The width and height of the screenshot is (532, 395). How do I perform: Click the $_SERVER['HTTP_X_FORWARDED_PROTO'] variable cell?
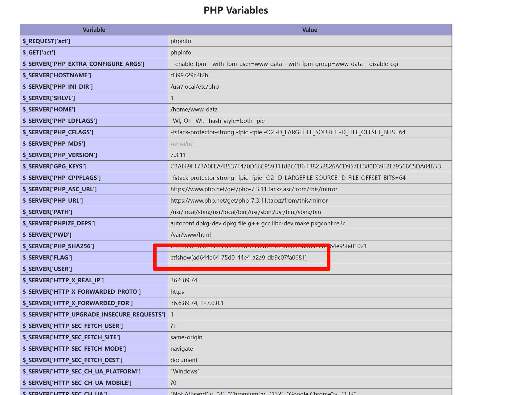[81, 292]
